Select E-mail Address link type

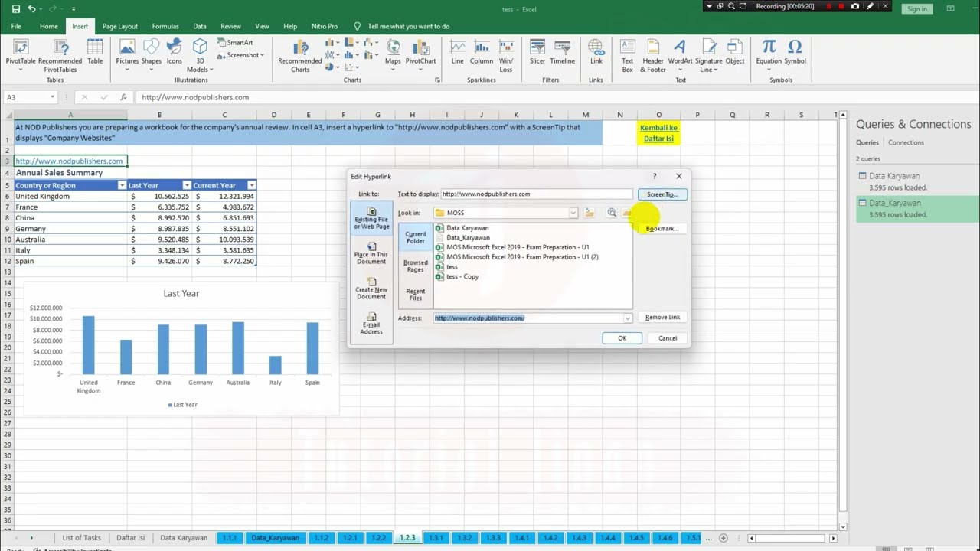[x=371, y=324]
